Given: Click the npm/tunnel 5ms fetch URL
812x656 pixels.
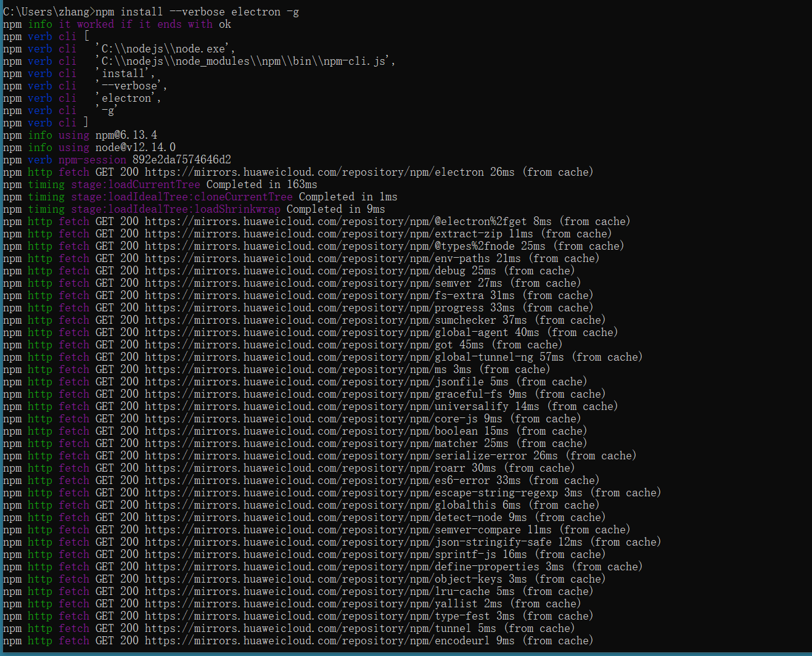Looking at the screenshot, I should (x=308, y=628).
